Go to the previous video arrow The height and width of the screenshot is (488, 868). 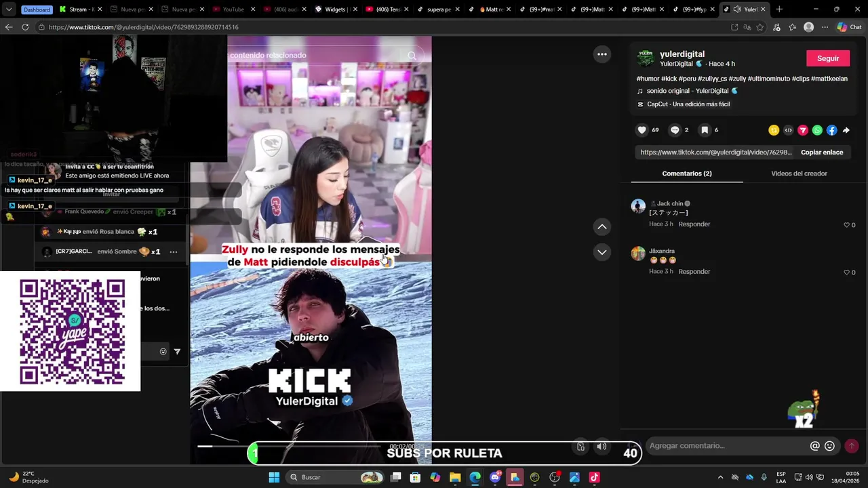[602, 226]
